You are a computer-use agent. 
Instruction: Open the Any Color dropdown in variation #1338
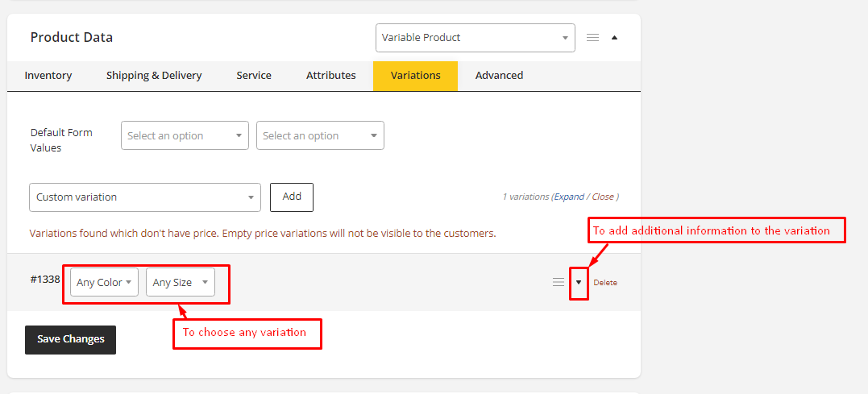[104, 282]
